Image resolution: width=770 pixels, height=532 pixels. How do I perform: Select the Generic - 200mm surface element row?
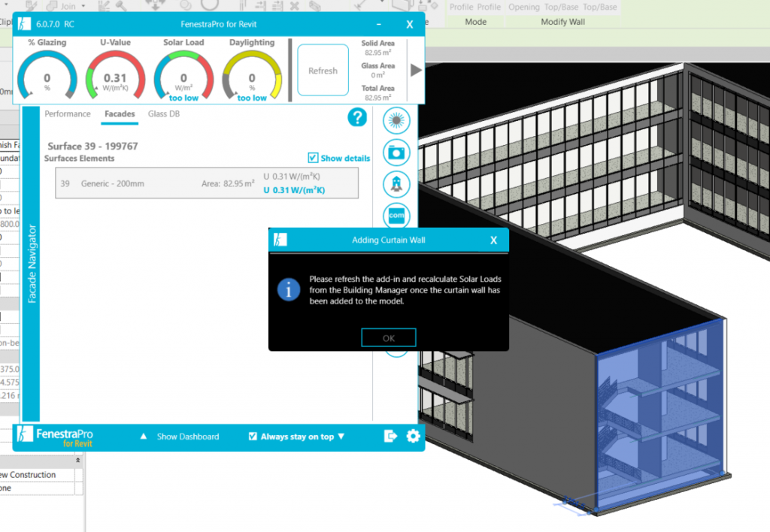pos(207,183)
